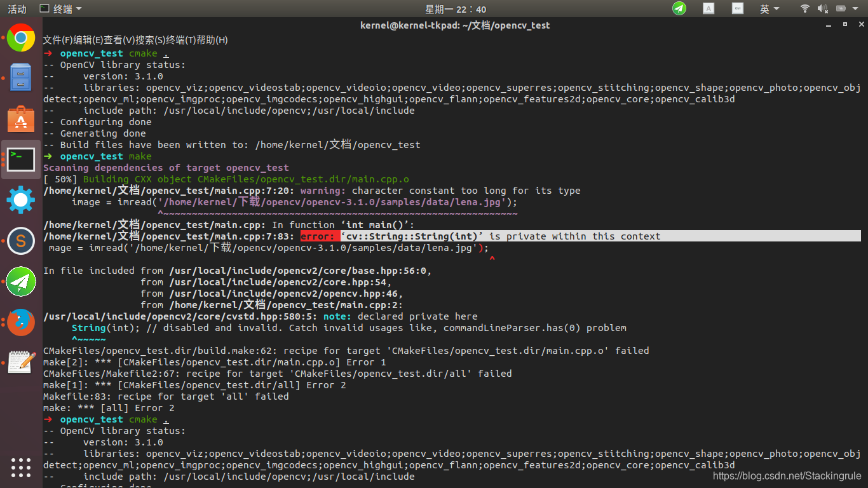Click '[ 50%] Building CXX object' line
The height and width of the screenshot is (488, 868).
pos(226,179)
